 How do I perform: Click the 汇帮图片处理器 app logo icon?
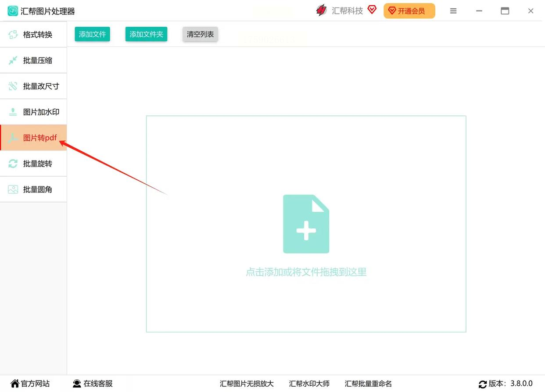13,11
